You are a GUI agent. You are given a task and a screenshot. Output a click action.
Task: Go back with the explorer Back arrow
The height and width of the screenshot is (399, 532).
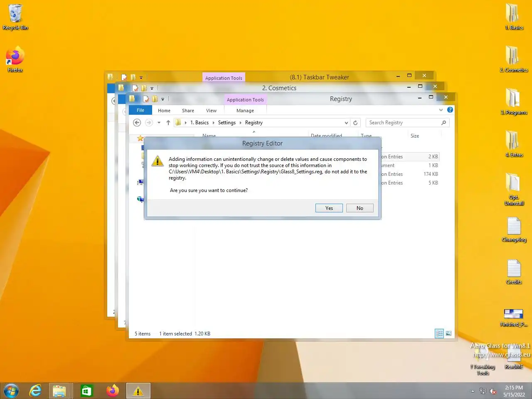[x=137, y=123]
